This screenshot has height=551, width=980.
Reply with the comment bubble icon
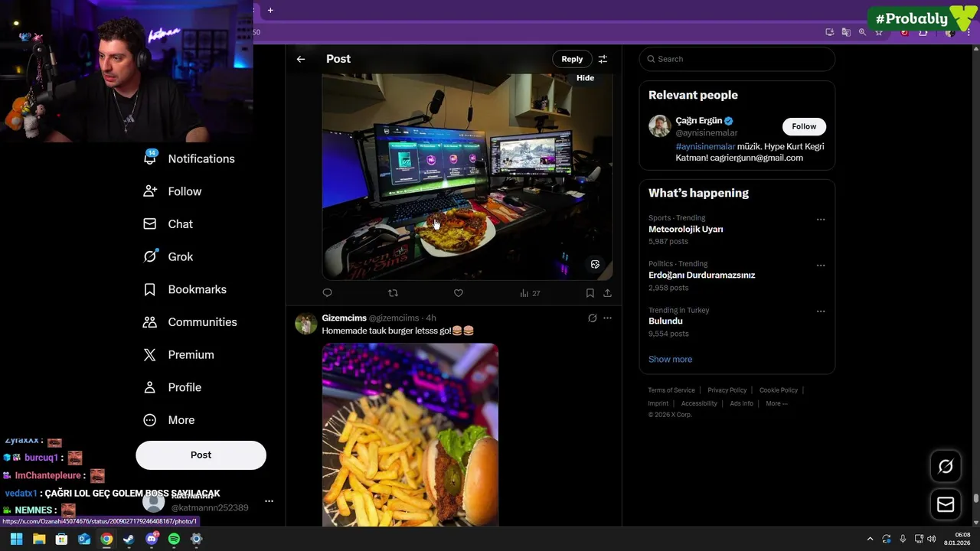327,293
